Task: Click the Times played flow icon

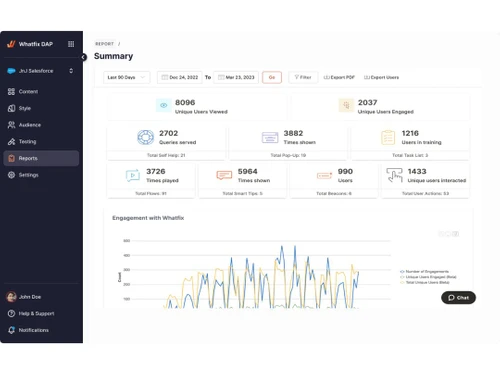Action: [133, 175]
